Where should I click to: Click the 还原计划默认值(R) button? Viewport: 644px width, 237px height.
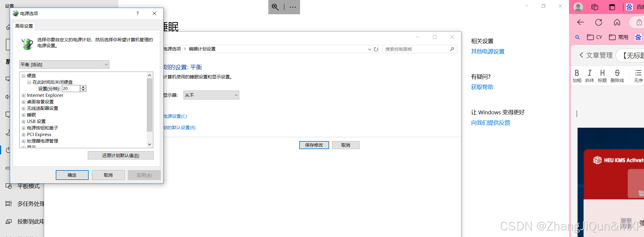pyautogui.click(x=121, y=155)
